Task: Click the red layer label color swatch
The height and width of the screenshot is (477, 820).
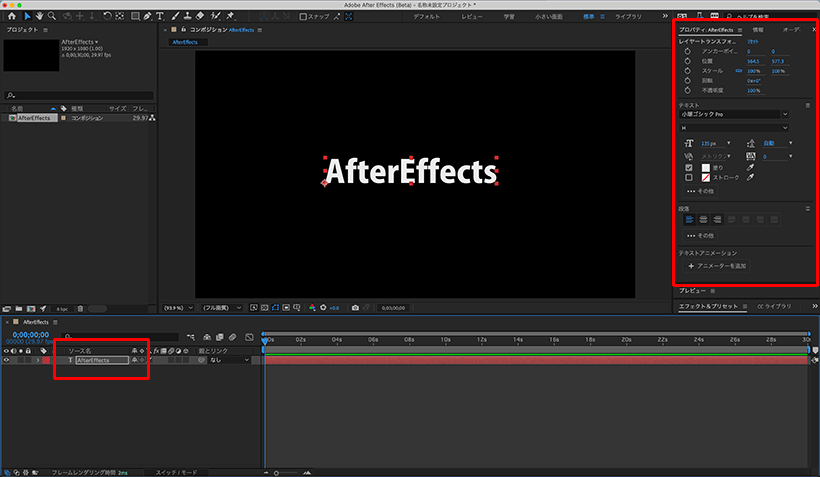Action: [46, 360]
